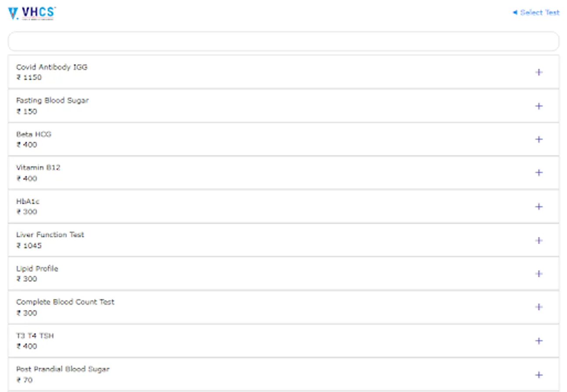The height and width of the screenshot is (392, 567).
Task: Tap plus icon for Complete Blood Count Test
Action: (539, 307)
